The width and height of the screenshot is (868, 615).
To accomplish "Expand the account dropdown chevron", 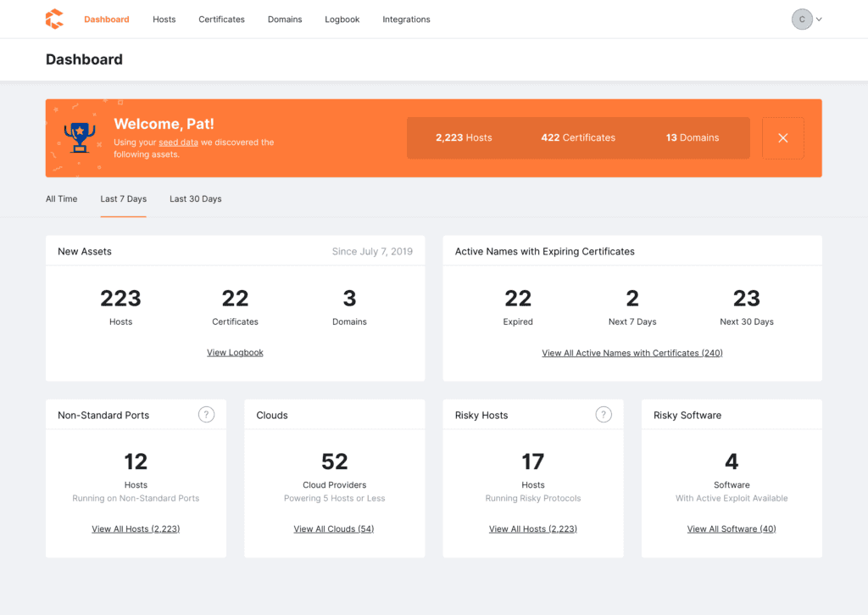I will tap(820, 20).
